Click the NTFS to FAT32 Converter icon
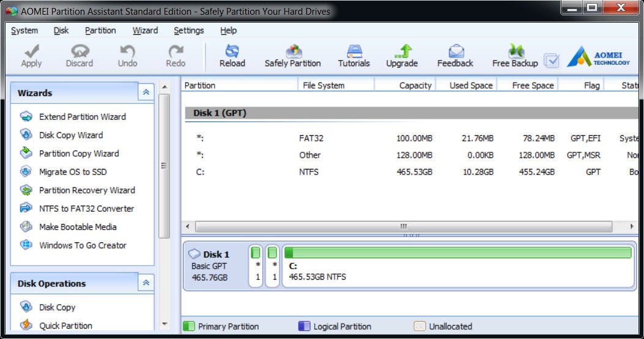Viewport: 644px width, 339px height. 26,208
